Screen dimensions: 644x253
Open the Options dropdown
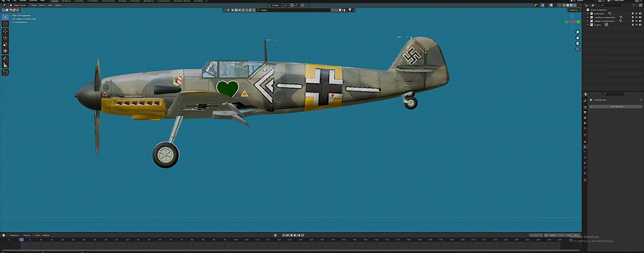[x=575, y=10]
